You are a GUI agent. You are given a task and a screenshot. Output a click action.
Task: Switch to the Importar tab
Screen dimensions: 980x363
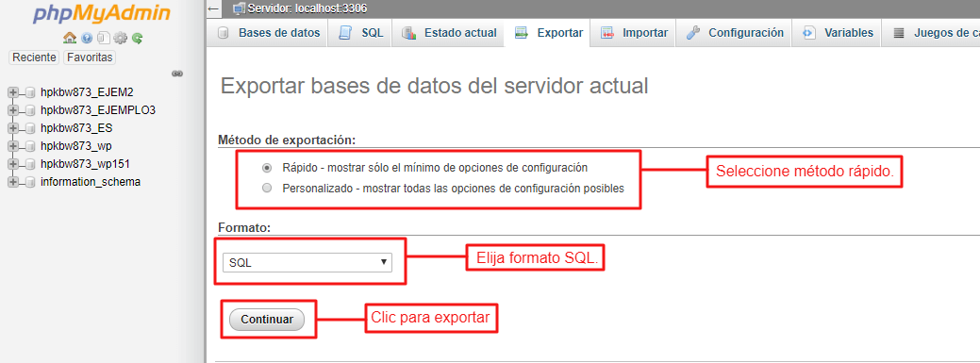[633, 33]
